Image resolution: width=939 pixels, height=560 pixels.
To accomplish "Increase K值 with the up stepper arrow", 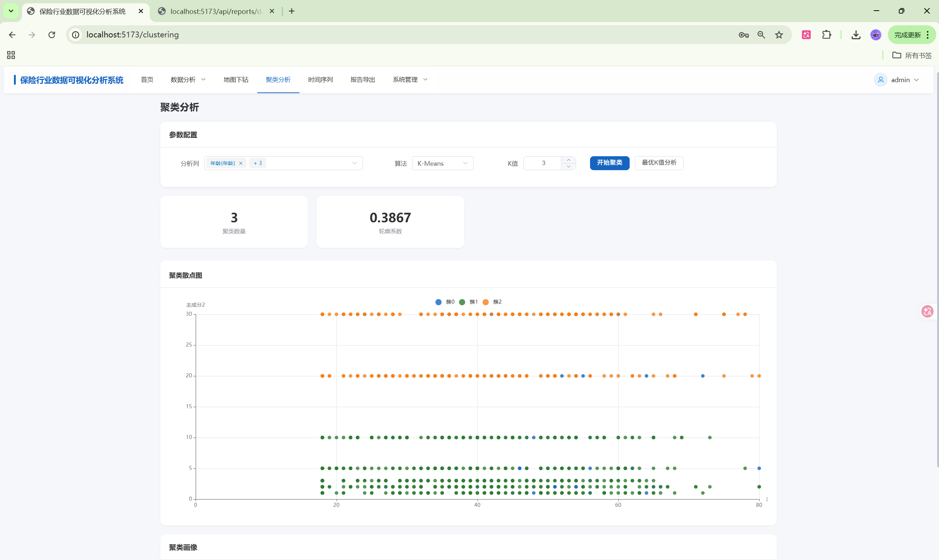I will coord(568,160).
